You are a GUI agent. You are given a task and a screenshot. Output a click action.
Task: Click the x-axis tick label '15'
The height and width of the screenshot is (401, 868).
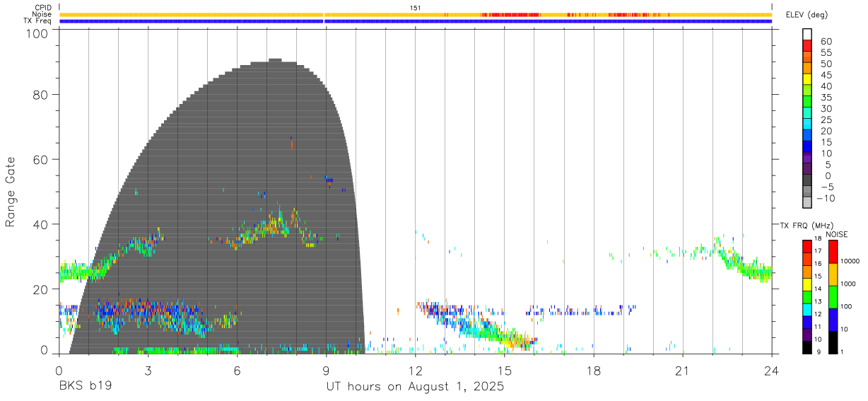coord(504,370)
